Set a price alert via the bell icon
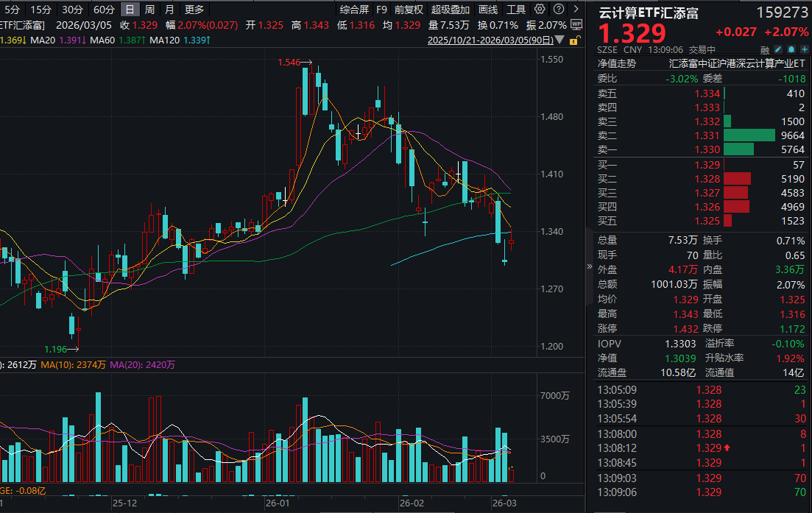The height and width of the screenshot is (513, 812). pyautogui.click(x=791, y=49)
